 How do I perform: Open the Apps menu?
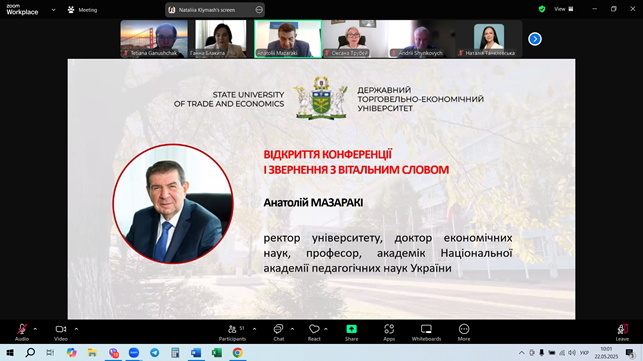pos(389,332)
